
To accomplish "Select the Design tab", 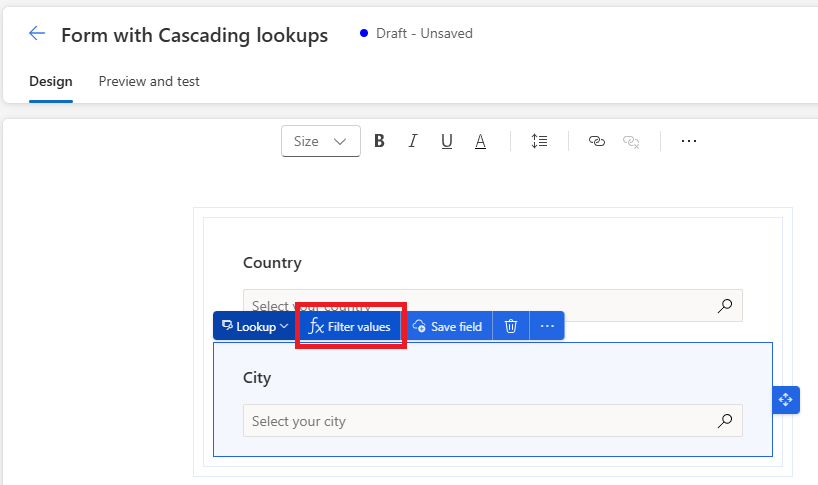I will coord(51,82).
